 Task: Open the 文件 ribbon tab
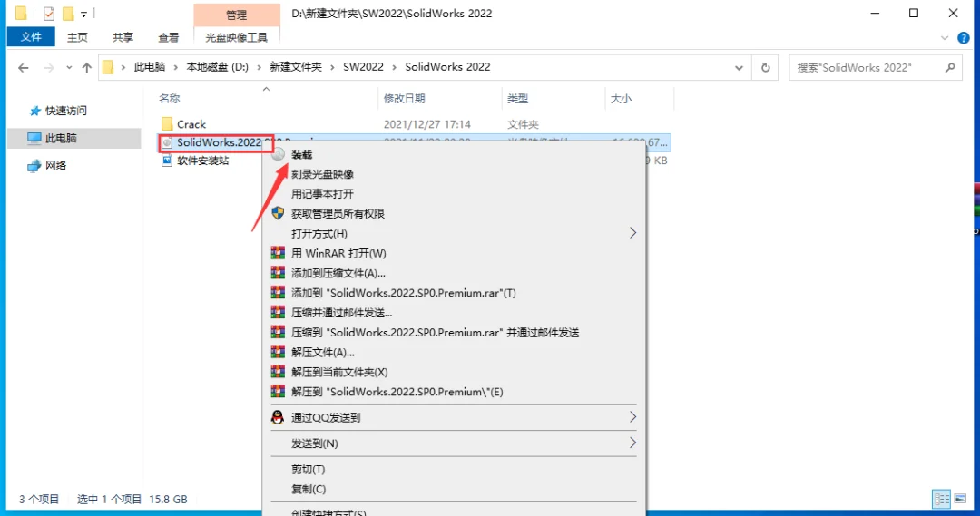[x=31, y=37]
